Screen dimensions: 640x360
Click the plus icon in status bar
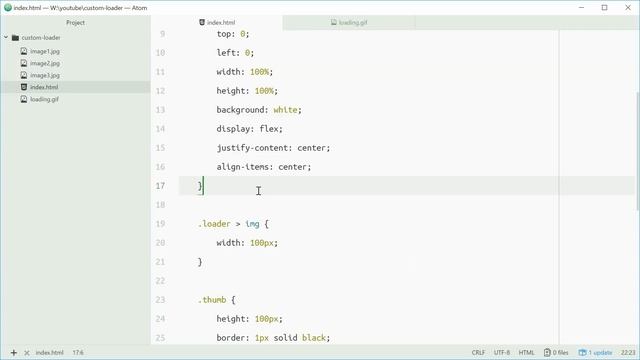[13, 353]
